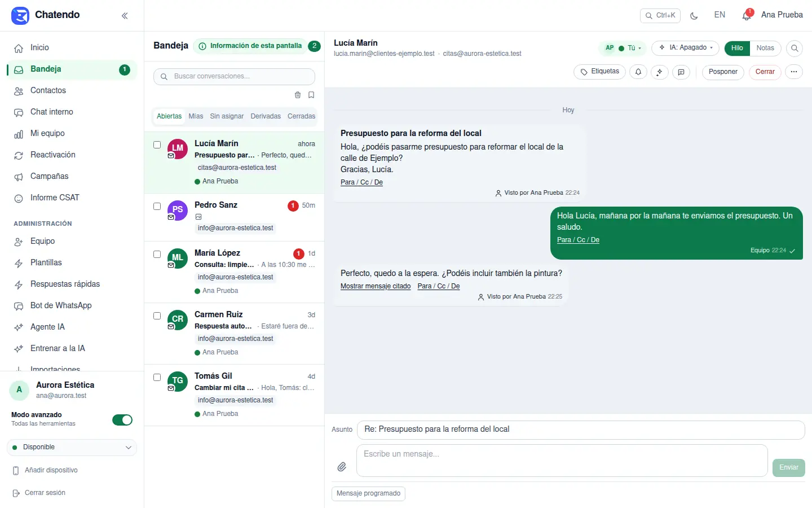This screenshot has width=812, height=508.
Task: Collapse the sidebar with the double-chevron icon
Action: [125, 16]
